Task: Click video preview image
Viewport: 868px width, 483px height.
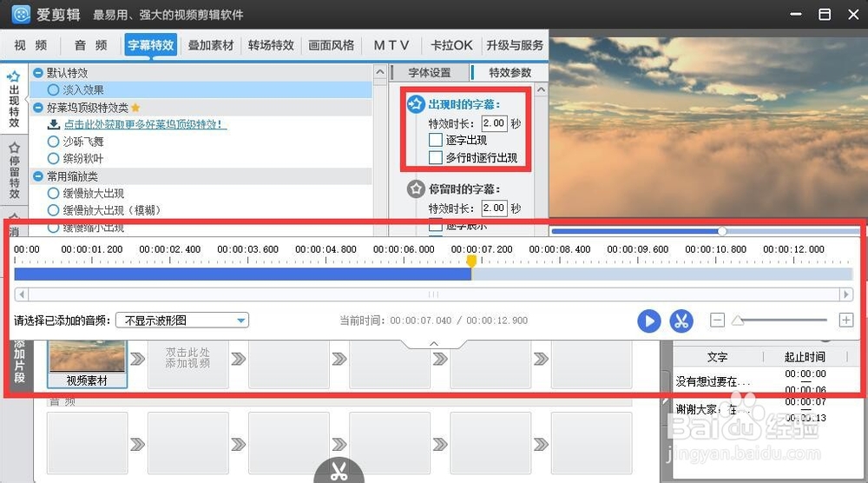Action: coord(708,128)
